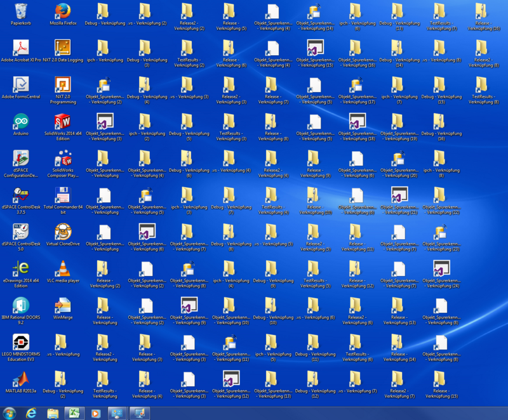Open the WinMerge desktop shortcut
This screenshot has height=420, width=508.
(62, 306)
